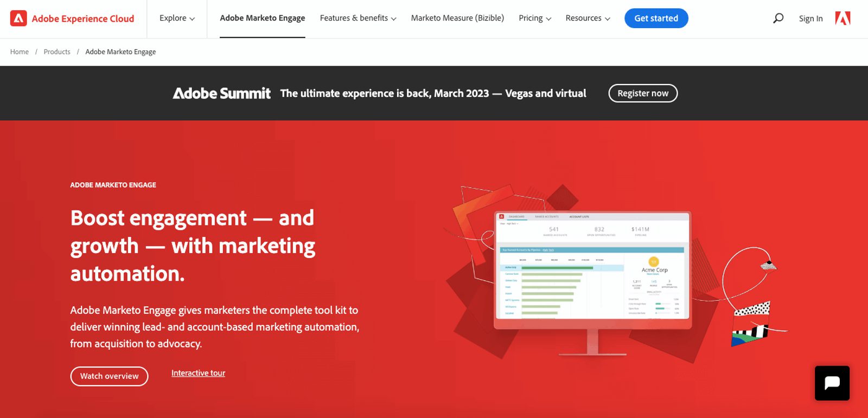Click the Get started button
Screen dimensions: 868x418
click(x=656, y=18)
